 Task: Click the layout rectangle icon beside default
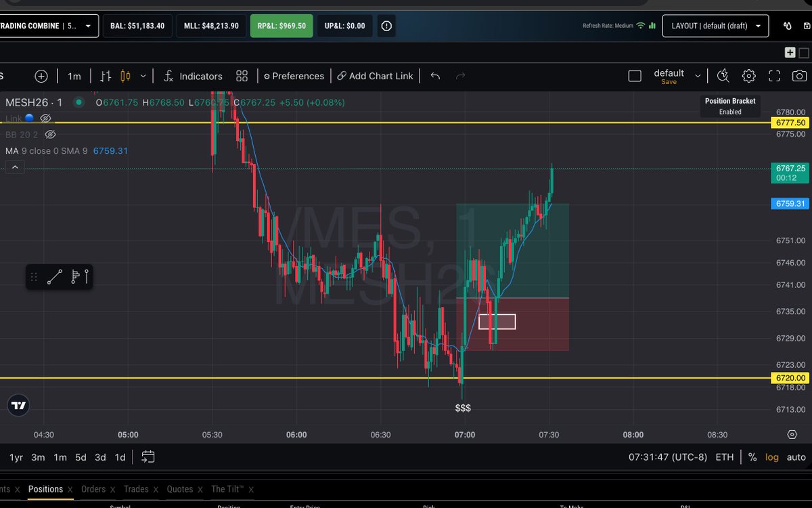[x=635, y=76]
